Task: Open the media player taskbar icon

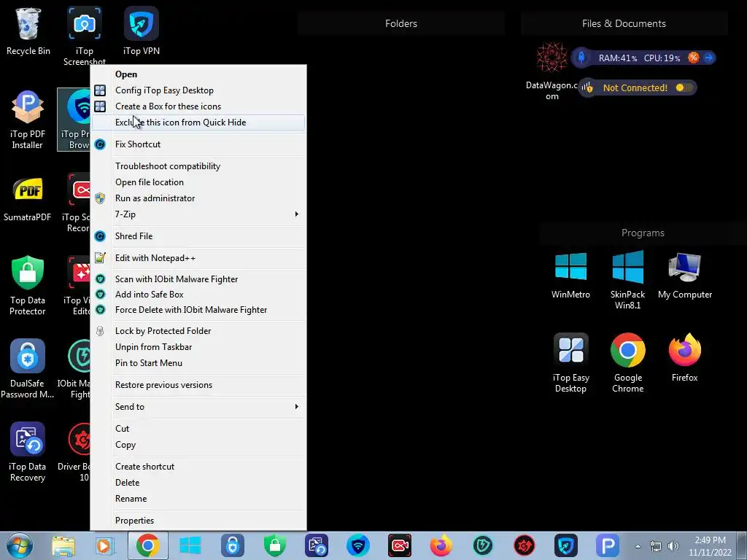Action: [x=105, y=546]
